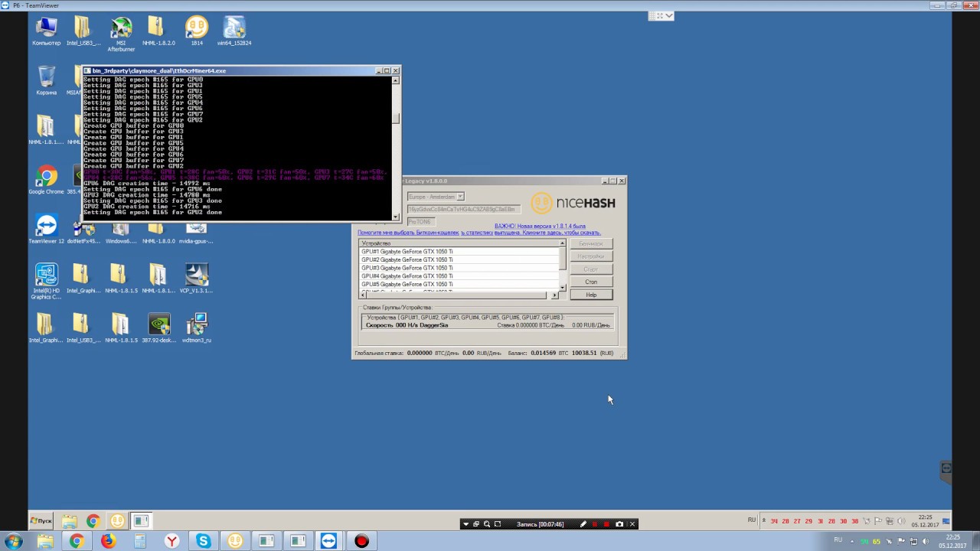Viewport: 980px width, 551px height.
Task: Click Устройство column header
Action: pos(459,243)
